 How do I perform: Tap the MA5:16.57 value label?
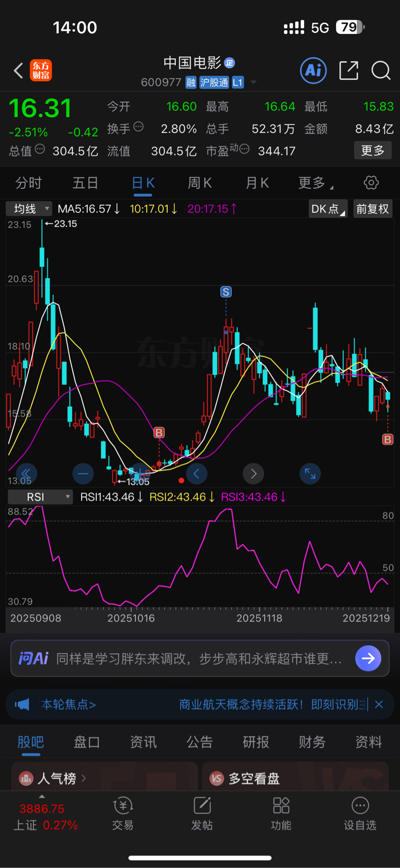(x=89, y=209)
